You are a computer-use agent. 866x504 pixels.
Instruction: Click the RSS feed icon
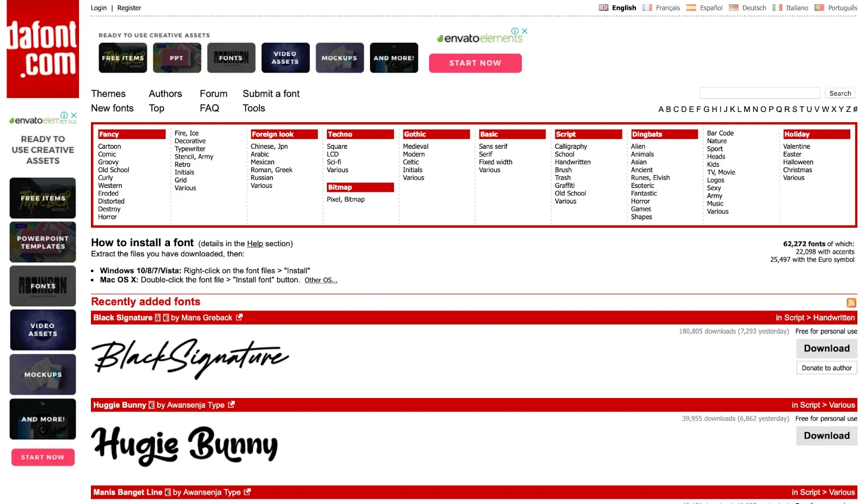pos(851,303)
